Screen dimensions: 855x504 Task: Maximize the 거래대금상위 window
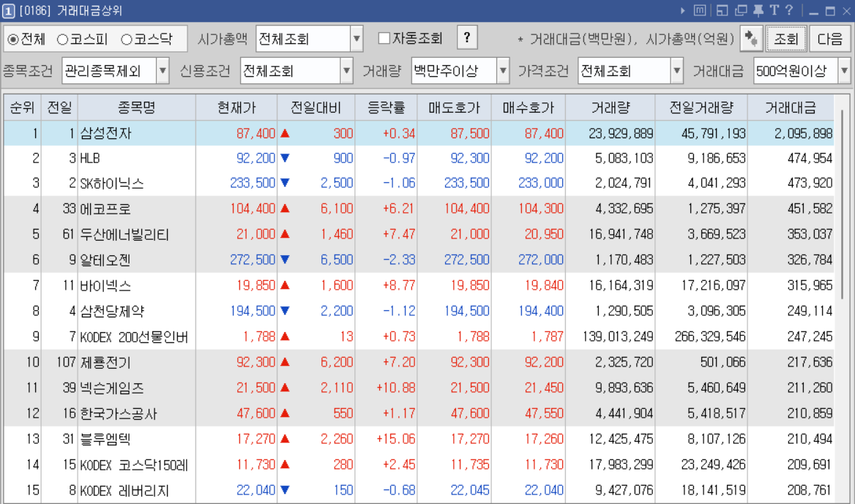(830, 11)
